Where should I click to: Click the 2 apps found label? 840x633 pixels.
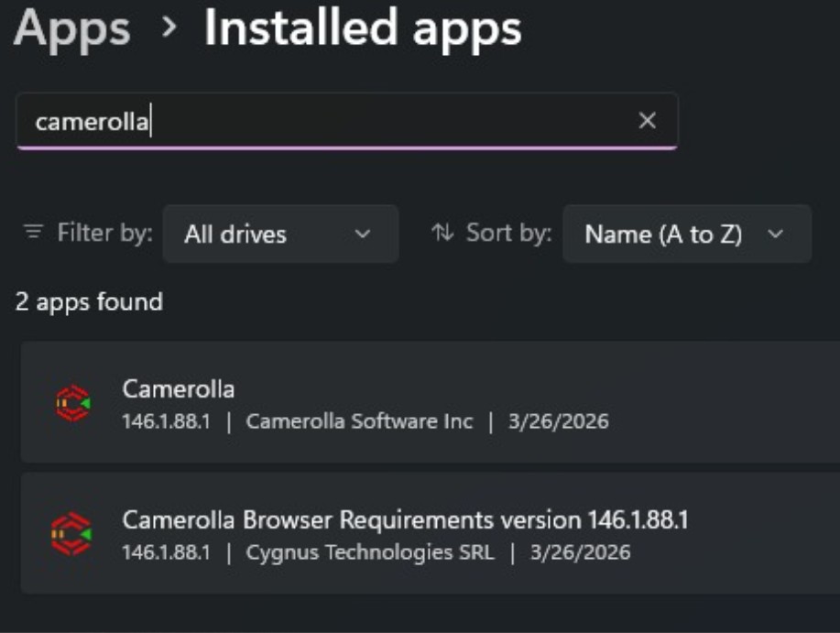[88, 300]
